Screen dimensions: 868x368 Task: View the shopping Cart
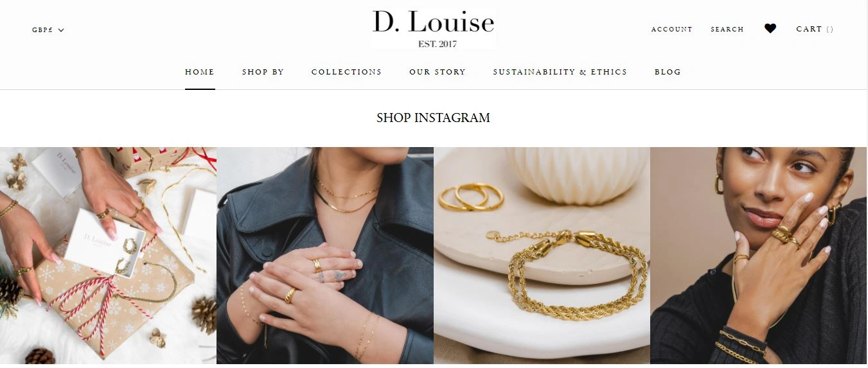[815, 29]
